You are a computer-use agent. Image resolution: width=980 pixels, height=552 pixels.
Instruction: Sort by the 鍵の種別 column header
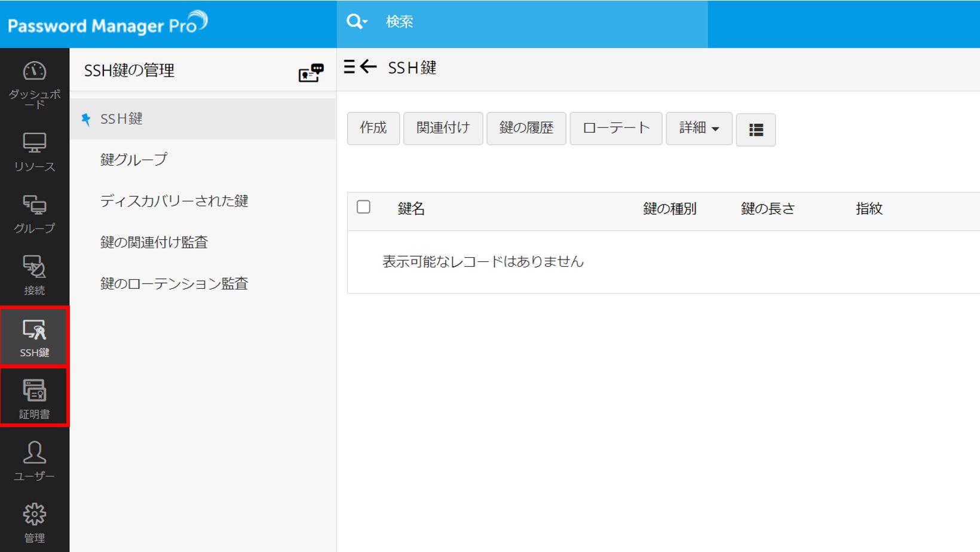pyautogui.click(x=669, y=209)
